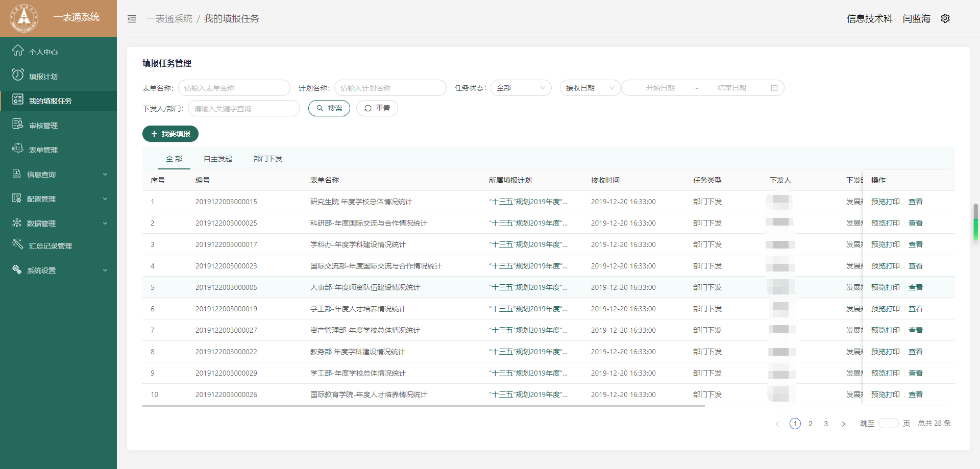Go to page 2 in pagination

point(811,424)
